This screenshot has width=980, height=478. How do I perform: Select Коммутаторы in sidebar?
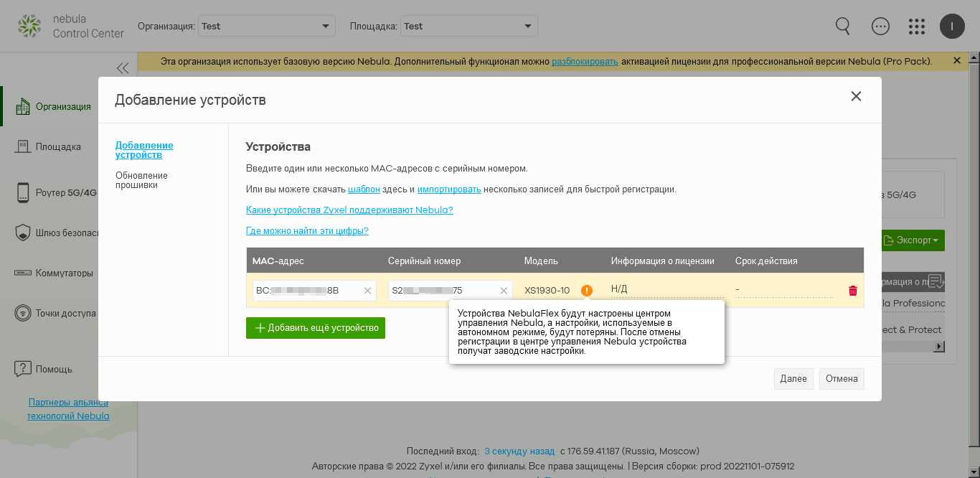(x=65, y=273)
